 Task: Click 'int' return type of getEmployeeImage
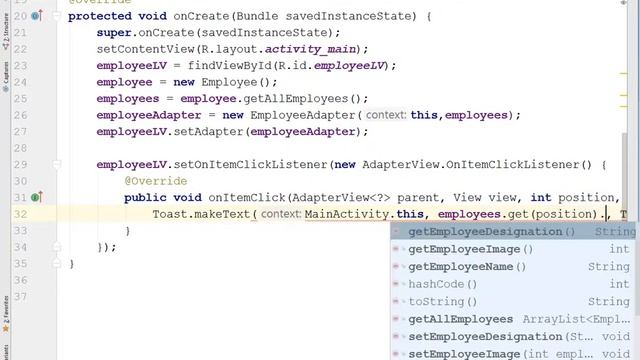point(619,249)
